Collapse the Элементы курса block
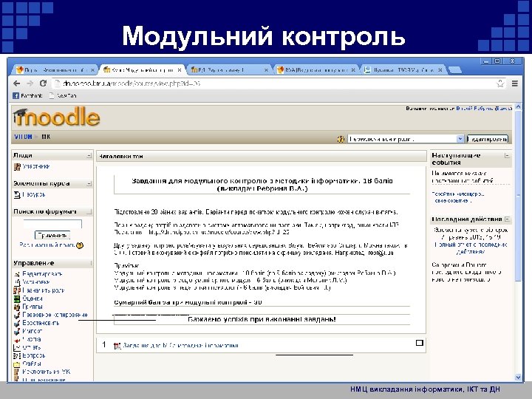The height and width of the screenshot is (399, 532). pyautogui.click(x=89, y=184)
